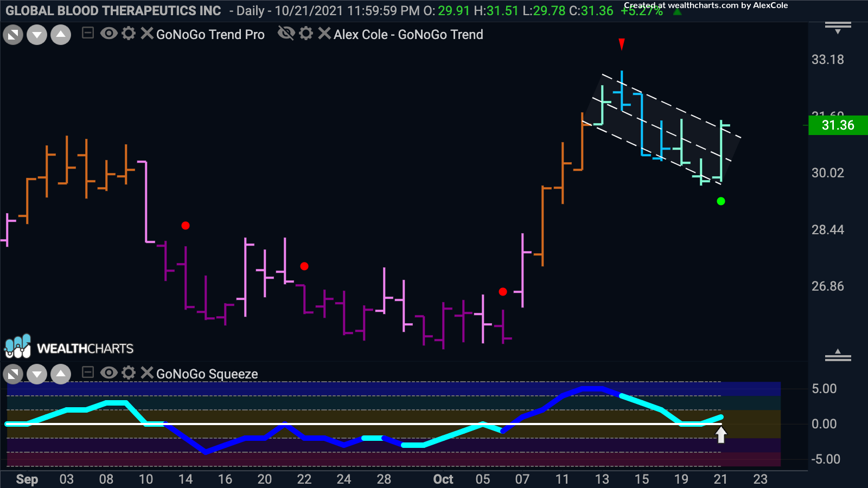Click the Oct date axis label
Viewport: 868px width, 488px height.
tap(443, 479)
